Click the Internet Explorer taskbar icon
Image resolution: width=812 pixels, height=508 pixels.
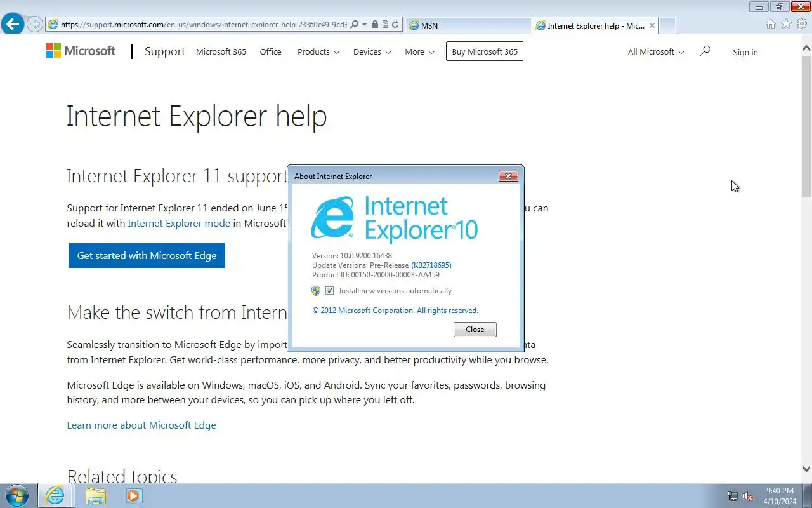tap(55, 495)
